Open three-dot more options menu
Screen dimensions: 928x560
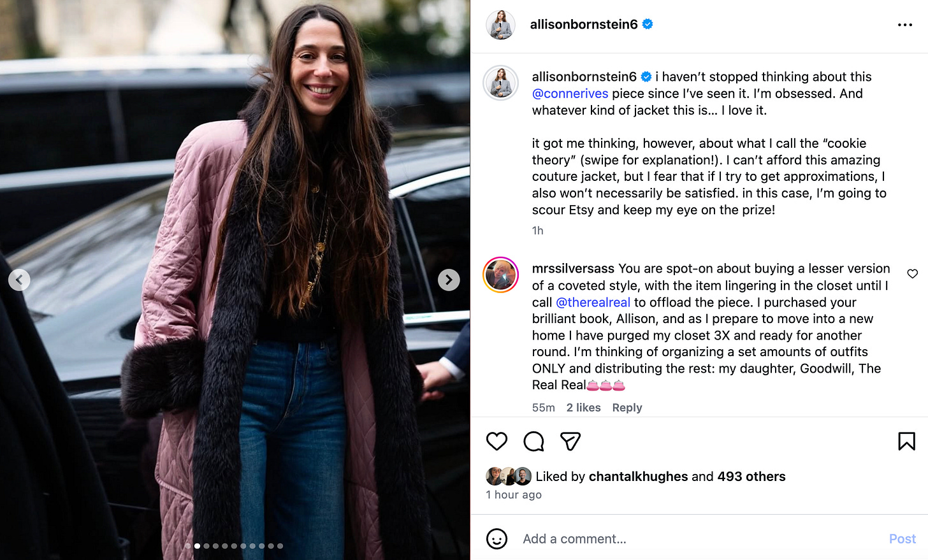point(905,25)
